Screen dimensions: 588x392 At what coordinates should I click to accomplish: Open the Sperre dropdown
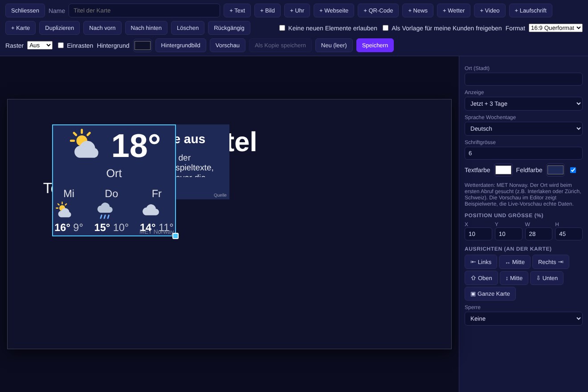point(523,318)
